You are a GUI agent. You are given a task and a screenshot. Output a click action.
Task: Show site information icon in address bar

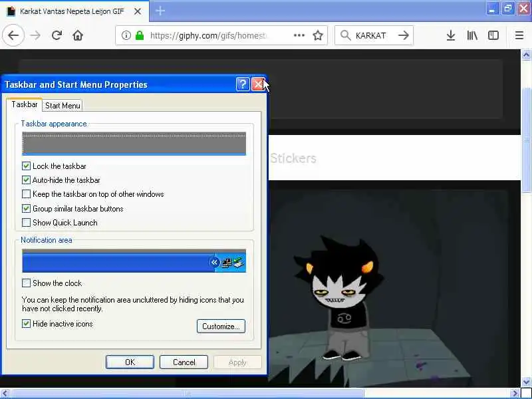click(x=126, y=35)
